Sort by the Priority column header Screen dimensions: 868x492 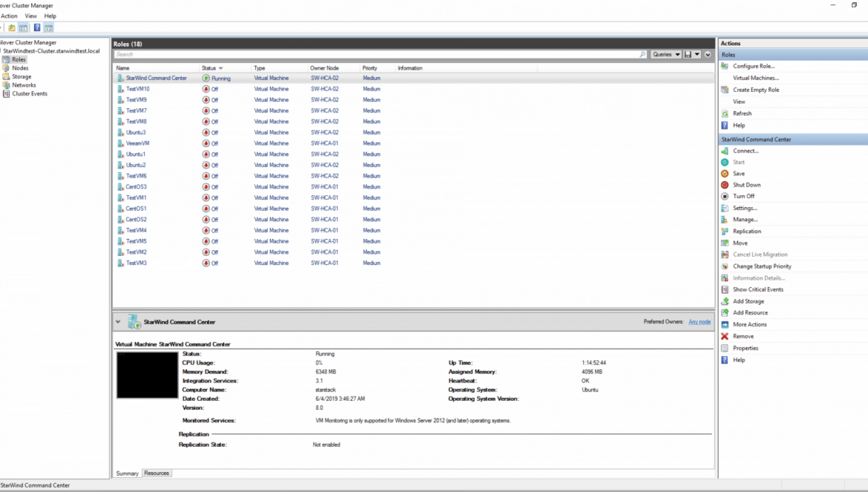coord(376,68)
